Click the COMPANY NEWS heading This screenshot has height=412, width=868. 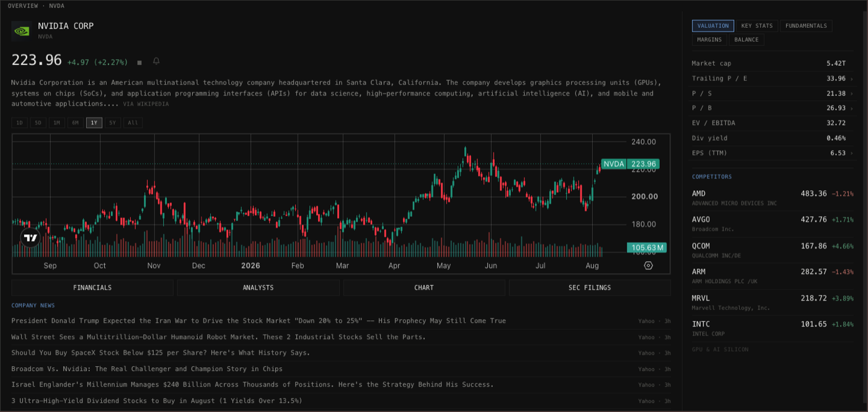pyautogui.click(x=33, y=305)
